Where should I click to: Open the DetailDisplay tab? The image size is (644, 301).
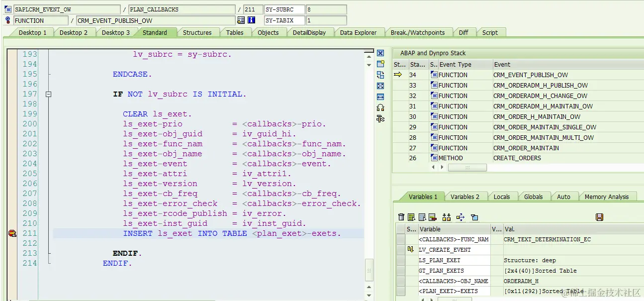point(309,32)
